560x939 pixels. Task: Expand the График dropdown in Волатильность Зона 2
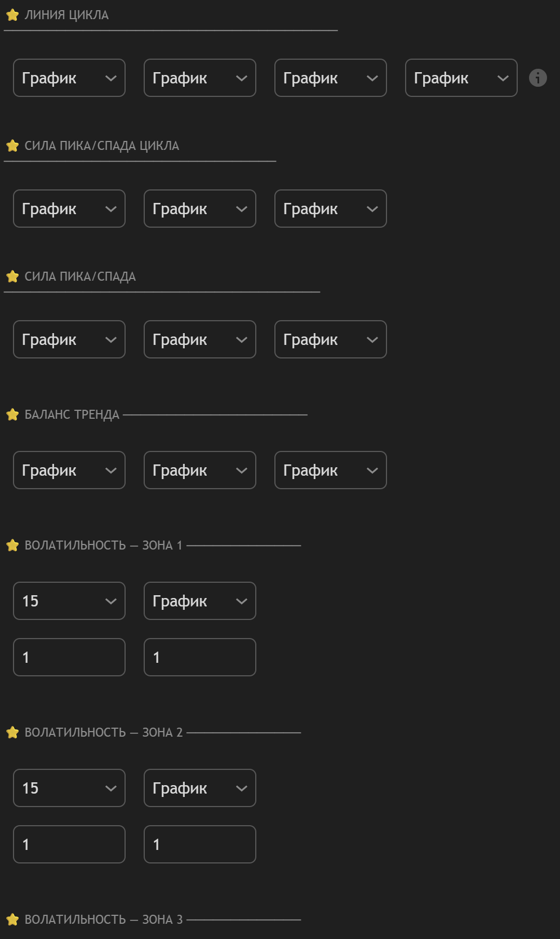point(200,788)
